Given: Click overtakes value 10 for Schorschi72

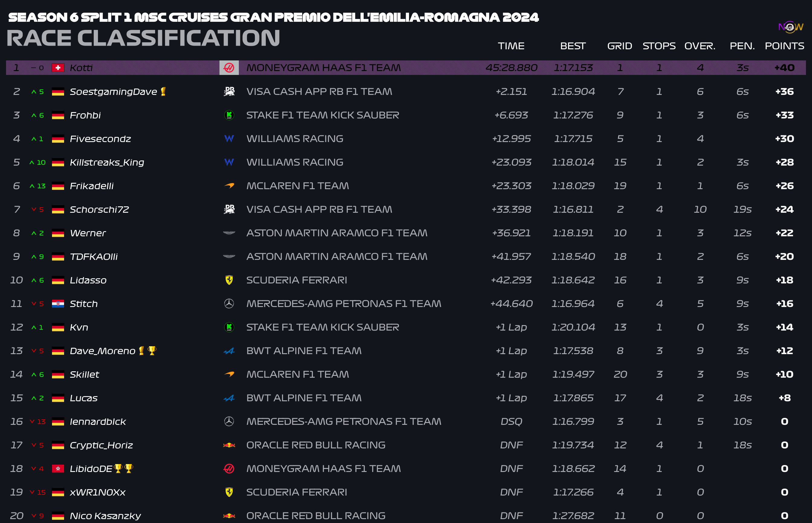Looking at the screenshot, I should pyautogui.click(x=700, y=209).
